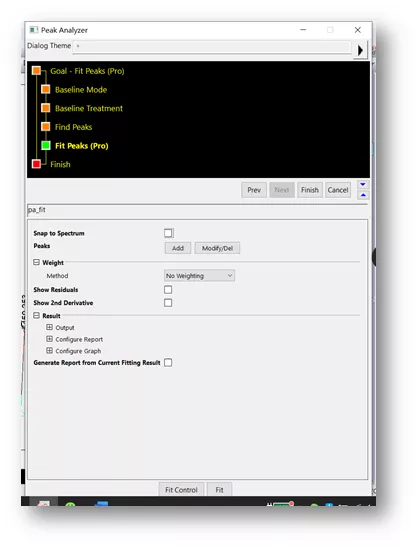The image size is (418, 548).
Task: Click the blue up-arrow panel icon
Action: [363, 195]
